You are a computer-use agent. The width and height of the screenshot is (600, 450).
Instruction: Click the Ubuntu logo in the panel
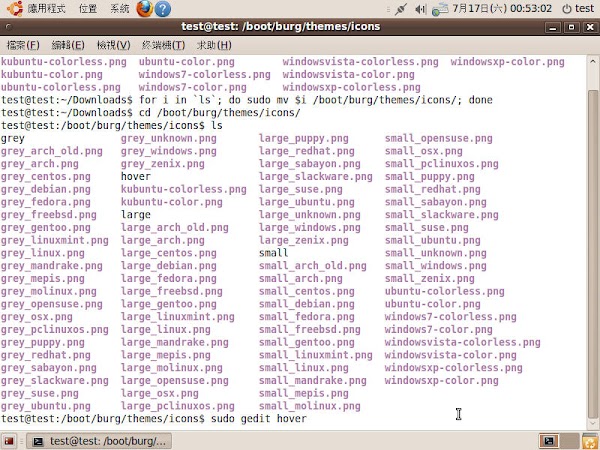[x=15, y=8]
